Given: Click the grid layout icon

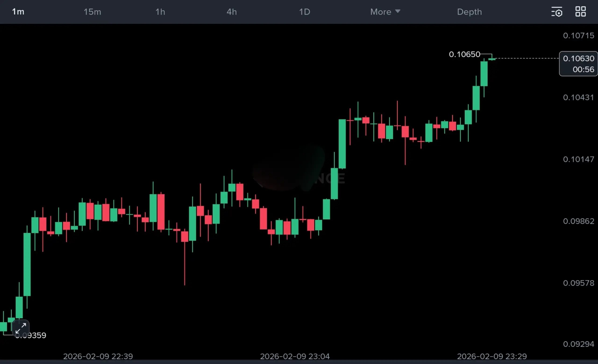Looking at the screenshot, I should tap(580, 11).
